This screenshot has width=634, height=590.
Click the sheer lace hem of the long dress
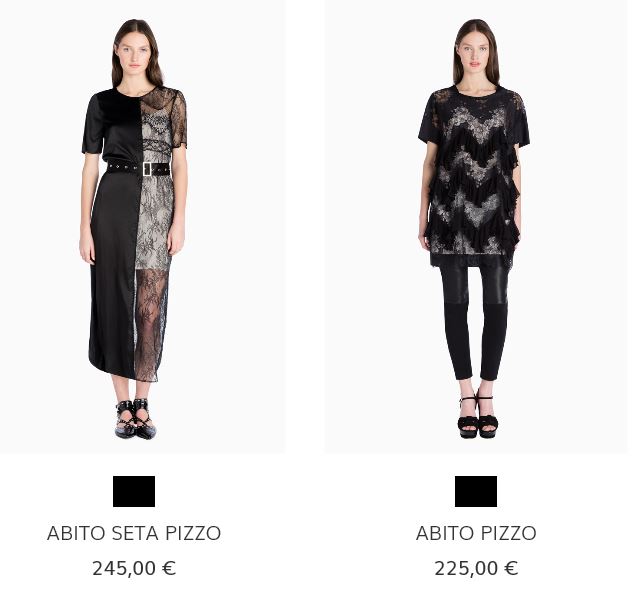coord(150,324)
